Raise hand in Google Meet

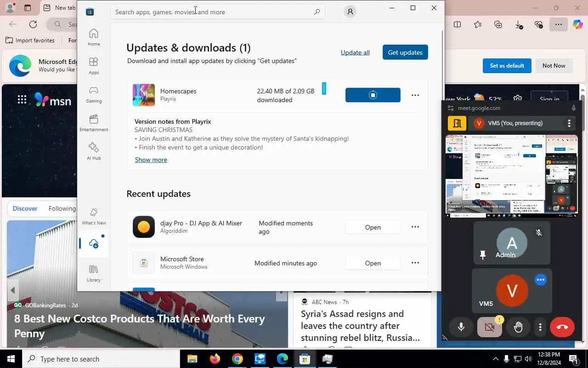click(518, 327)
